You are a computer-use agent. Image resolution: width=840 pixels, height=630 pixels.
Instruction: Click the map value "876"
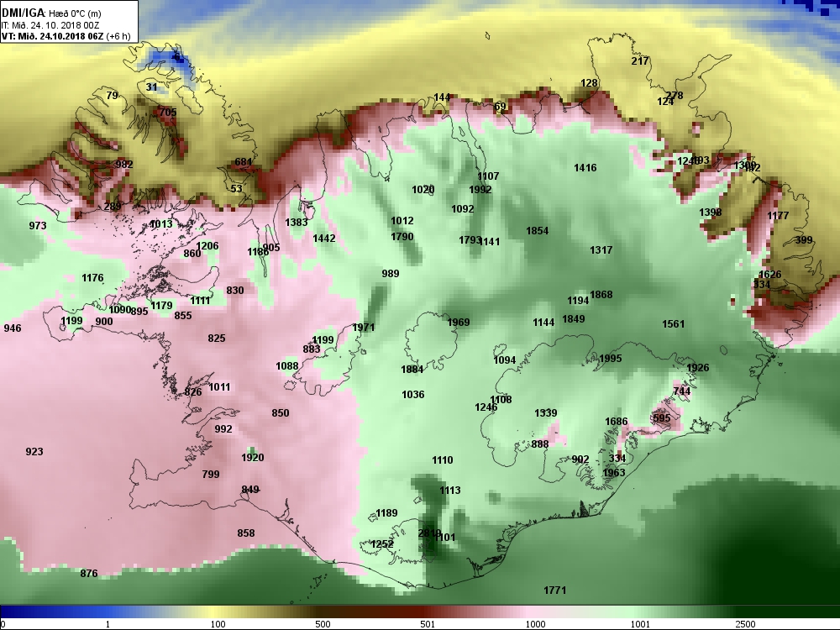89,574
